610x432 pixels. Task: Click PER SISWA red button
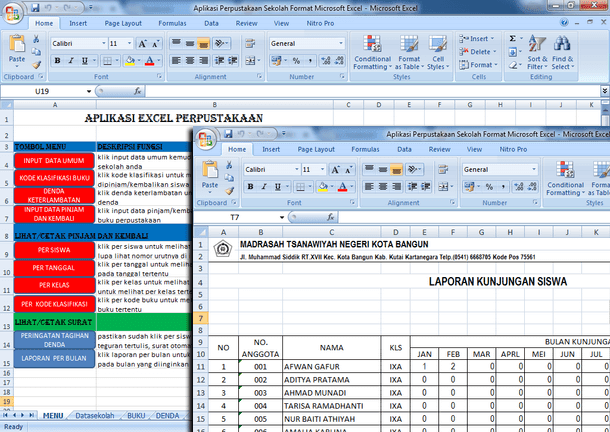[x=54, y=250]
